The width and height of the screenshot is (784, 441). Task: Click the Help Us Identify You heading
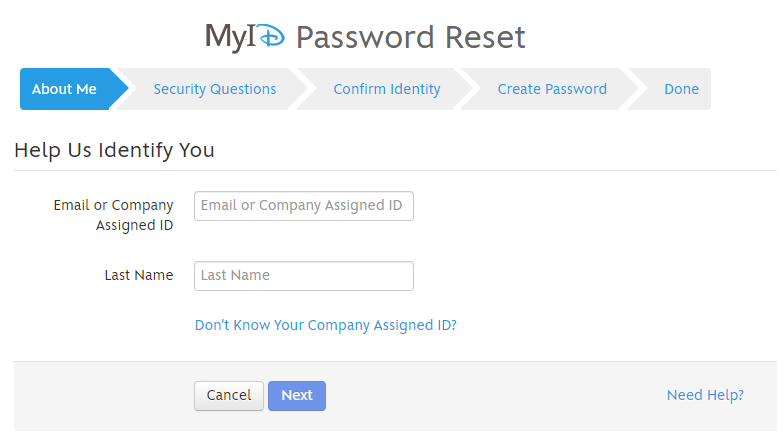click(114, 150)
